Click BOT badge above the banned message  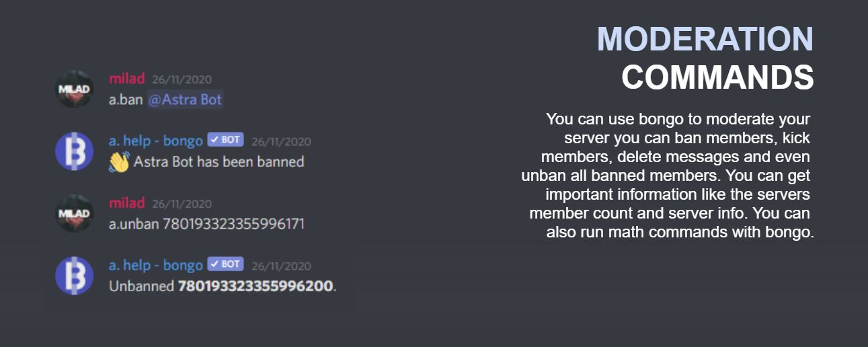tap(225, 140)
